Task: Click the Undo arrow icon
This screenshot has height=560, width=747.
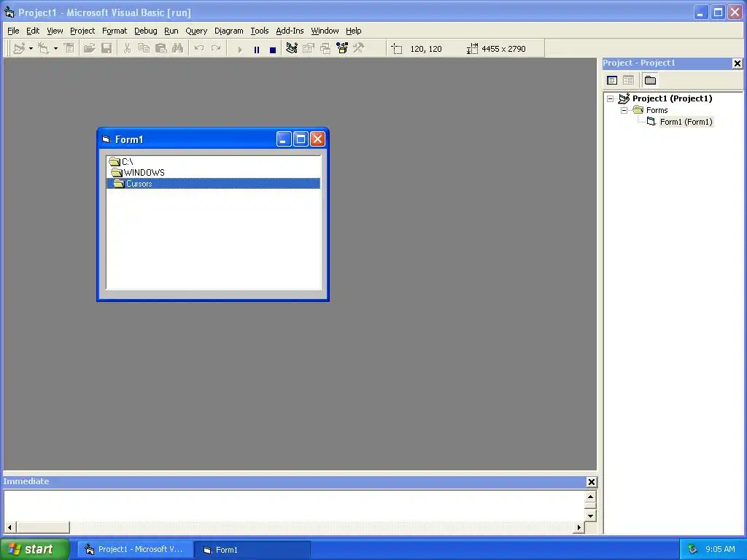Action: [x=199, y=48]
